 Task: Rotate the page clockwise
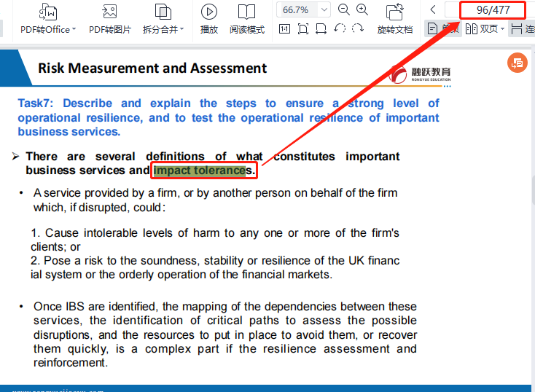[358, 29]
